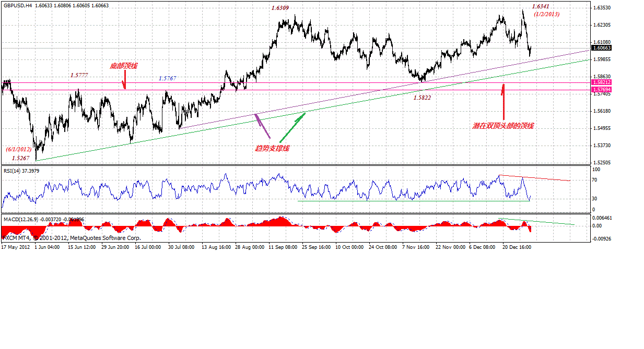Click the (6/1/2012) date annotation
Screen dimensions: 644x349
(19, 149)
